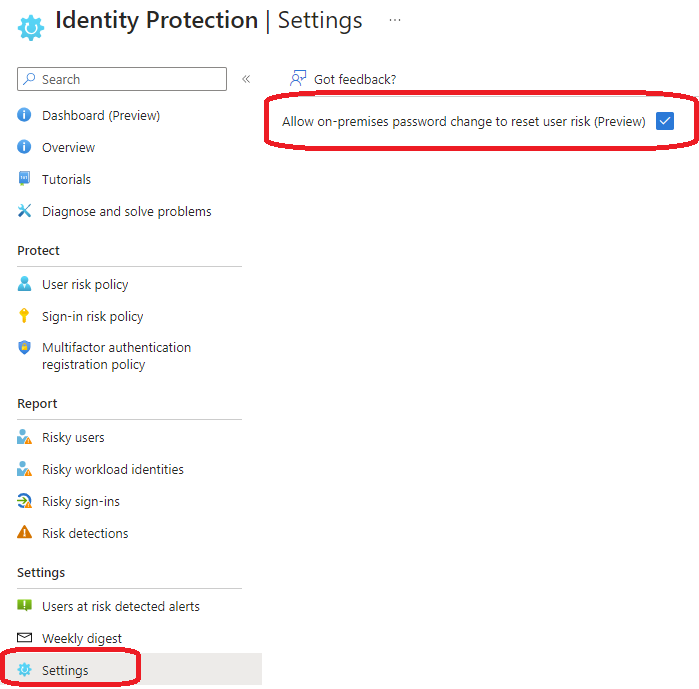Click the Tutorials book icon
This screenshot has width=699, height=689.
[25, 180]
